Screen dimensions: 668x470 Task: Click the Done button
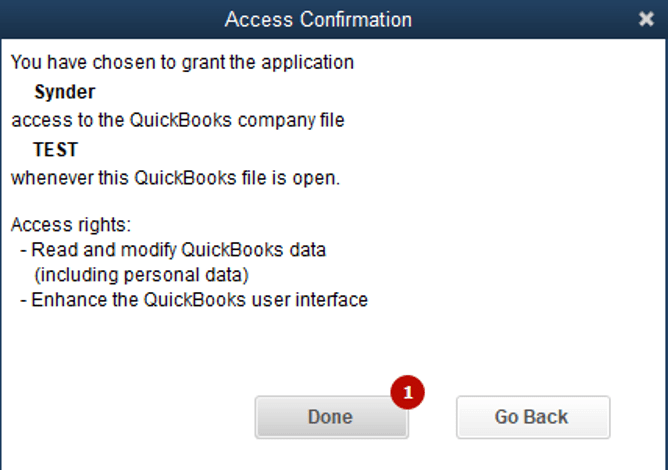click(x=331, y=417)
